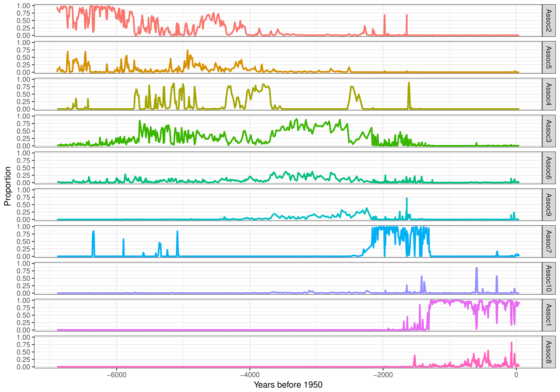Image resolution: width=560 pixels, height=392 pixels.
Task: Click the 0 x-axis tick label
Action: pyautogui.click(x=516, y=375)
